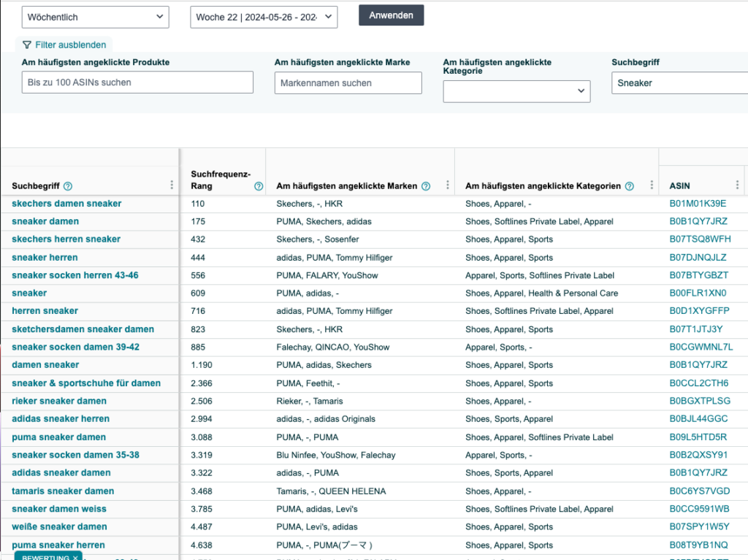Show help for Am häufigsten angeklickte Marken
This screenshot has width=748, height=560.
click(x=426, y=186)
